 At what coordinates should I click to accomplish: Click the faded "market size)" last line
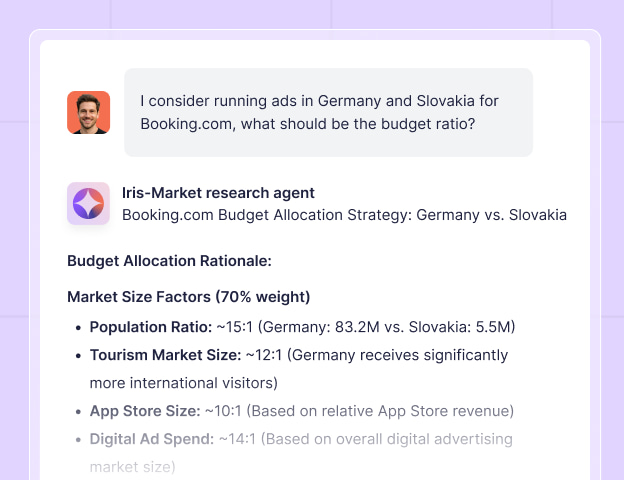pos(132,467)
